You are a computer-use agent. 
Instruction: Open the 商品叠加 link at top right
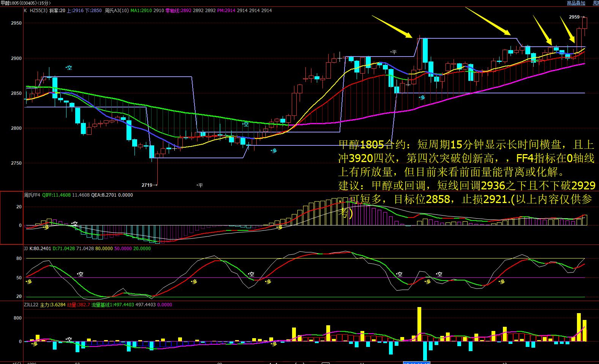coord(576,3)
